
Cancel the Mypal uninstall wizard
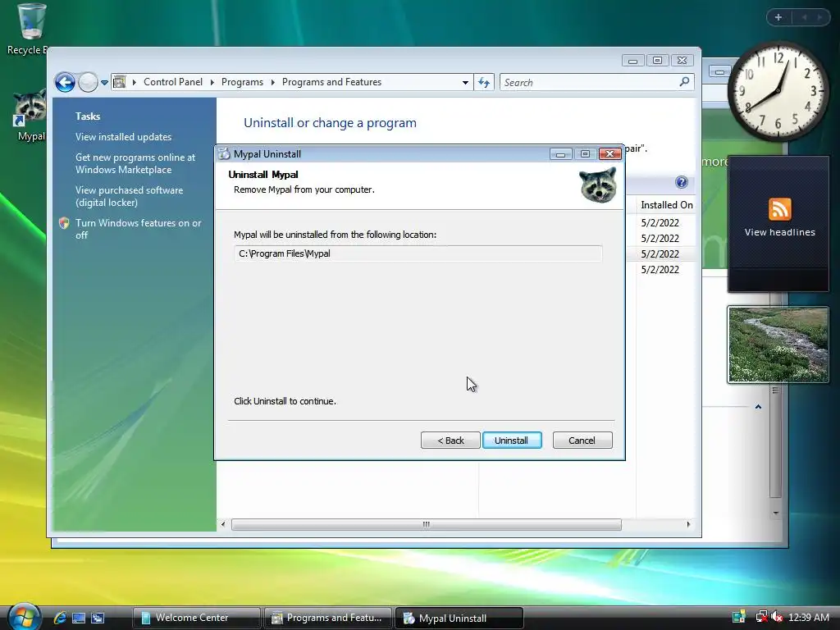582,441
